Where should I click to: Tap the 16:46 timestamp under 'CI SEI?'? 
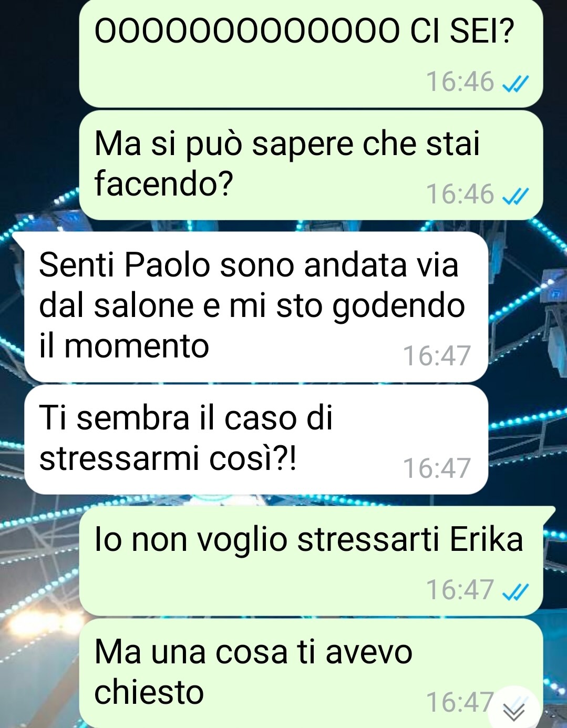(x=460, y=82)
